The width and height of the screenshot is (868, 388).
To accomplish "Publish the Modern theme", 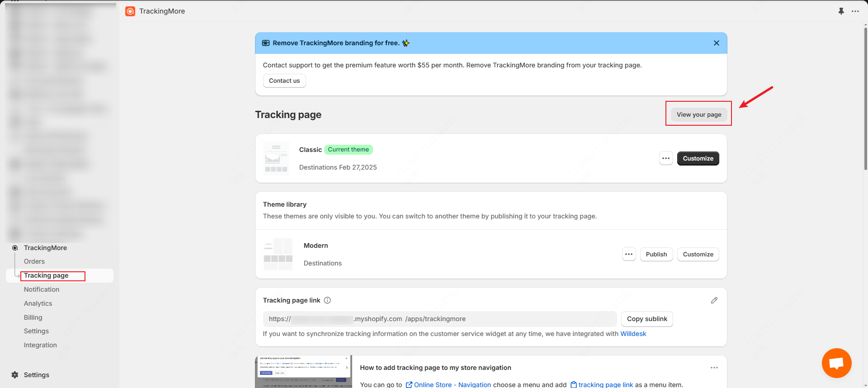I will 656,254.
